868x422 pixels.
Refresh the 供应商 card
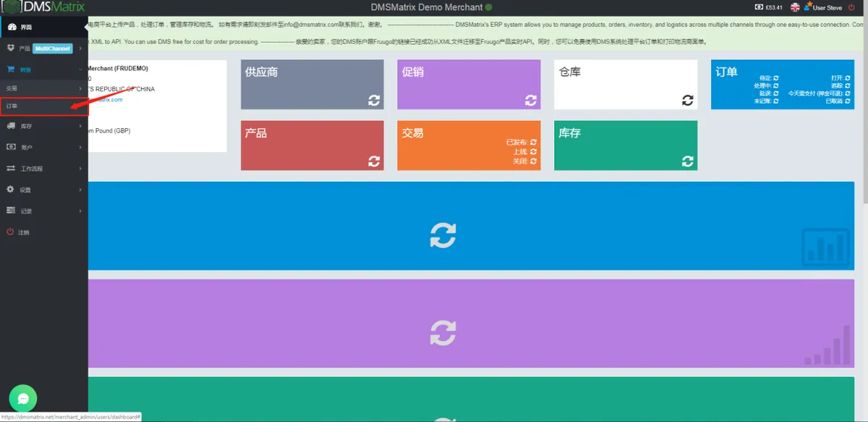pyautogui.click(x=374, y=101)
